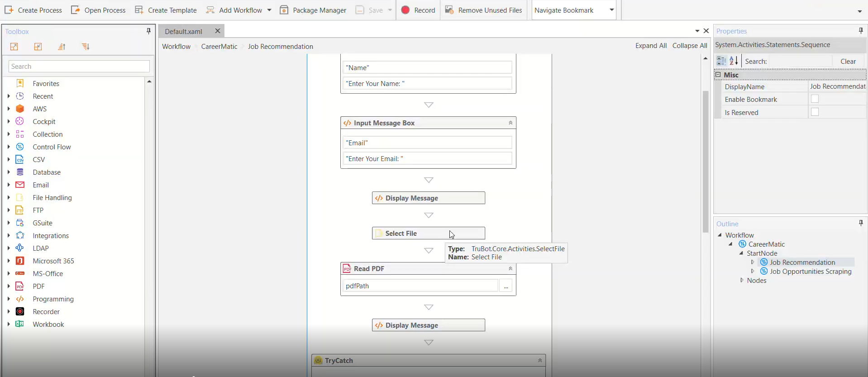Click the Remove Unused Files icon
The height and width of the screenshot is (377, 868).
449,10
